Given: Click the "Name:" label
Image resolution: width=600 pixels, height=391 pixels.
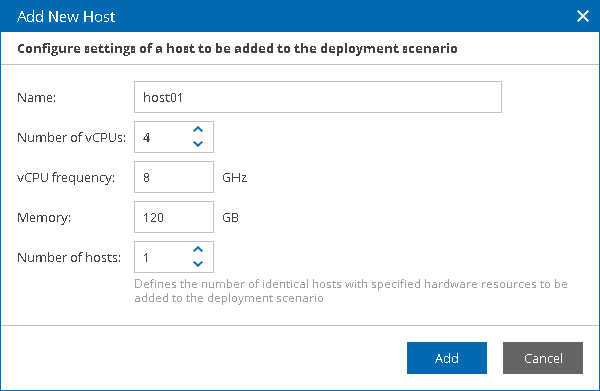Looking at the screenshot, I should tap(36, 98).
